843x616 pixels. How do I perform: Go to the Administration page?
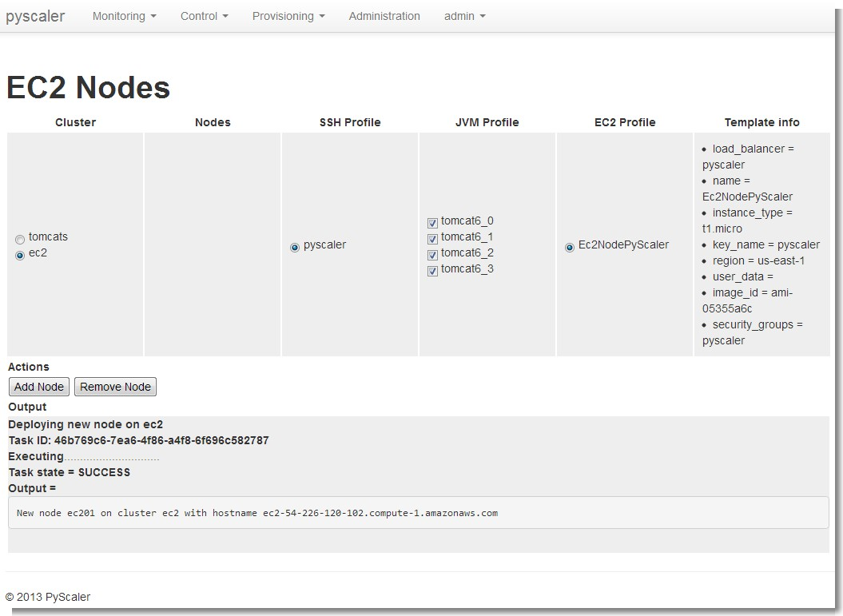(384, 16)
